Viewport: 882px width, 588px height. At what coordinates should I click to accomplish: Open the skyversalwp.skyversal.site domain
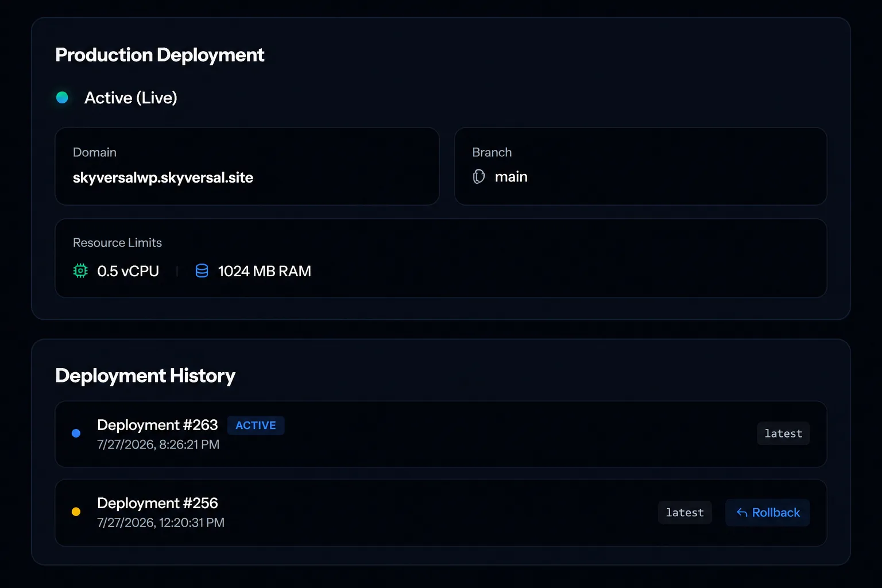pos(163,177)
